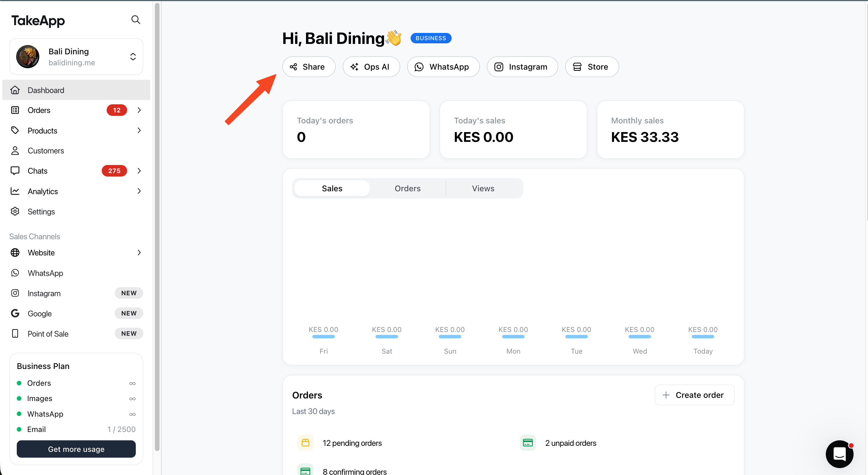Viewport: 868px width, 475px height.
Task: Click the Settings gear icon
Action: tap(15, 211)
